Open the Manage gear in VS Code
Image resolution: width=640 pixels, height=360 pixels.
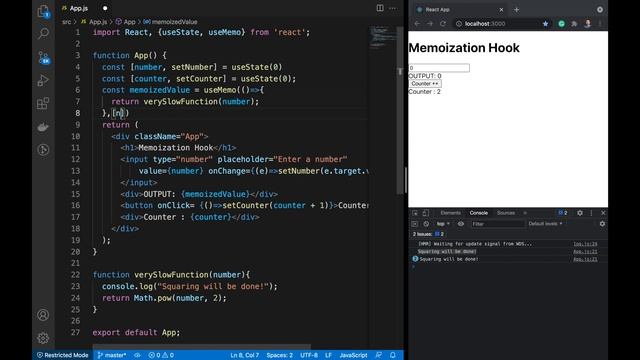[43, 338]
